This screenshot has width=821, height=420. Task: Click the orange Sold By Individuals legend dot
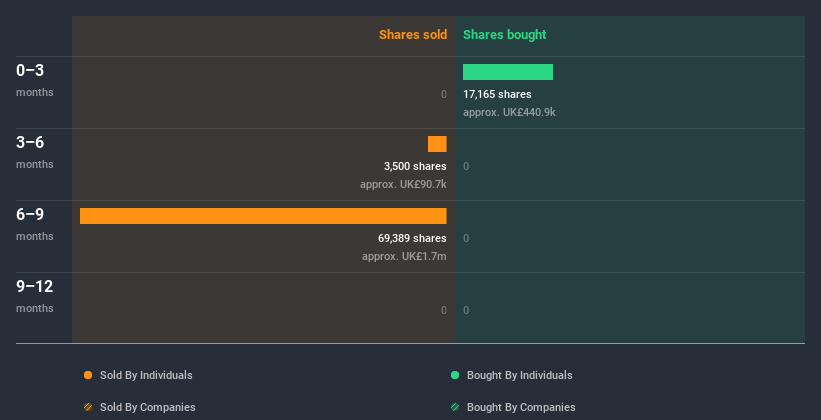pos(88,375)
